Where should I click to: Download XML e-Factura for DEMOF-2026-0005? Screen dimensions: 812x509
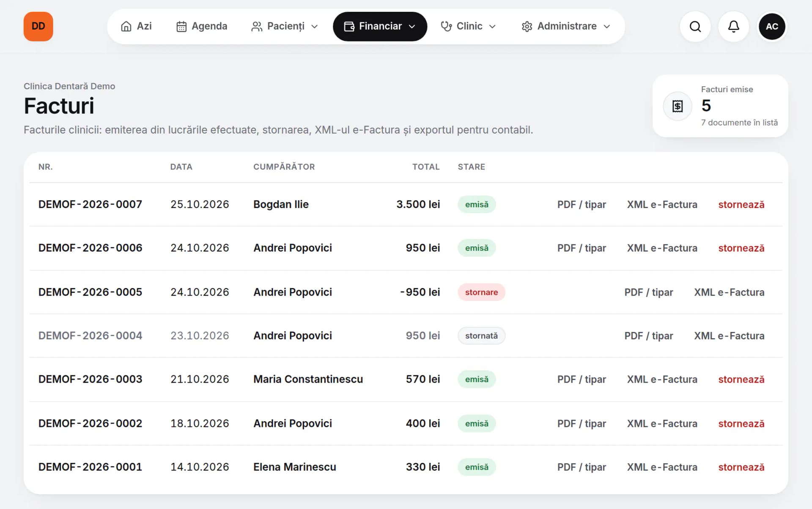729,293
